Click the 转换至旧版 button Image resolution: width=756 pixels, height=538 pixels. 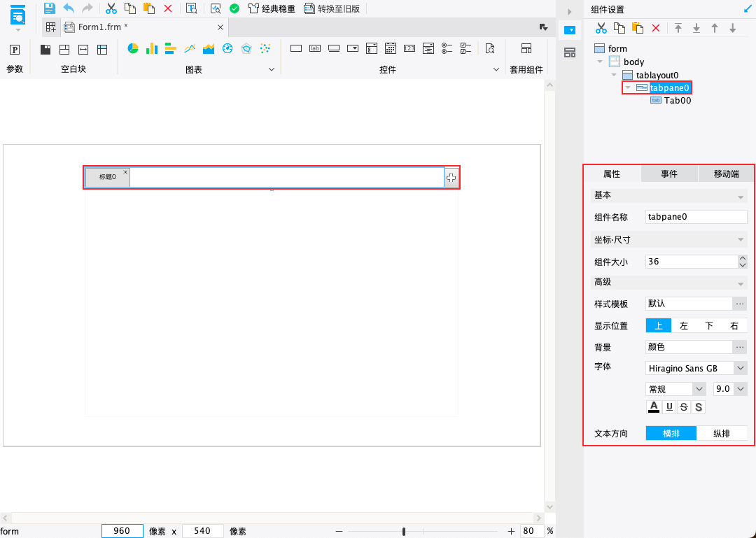[332, 8]
